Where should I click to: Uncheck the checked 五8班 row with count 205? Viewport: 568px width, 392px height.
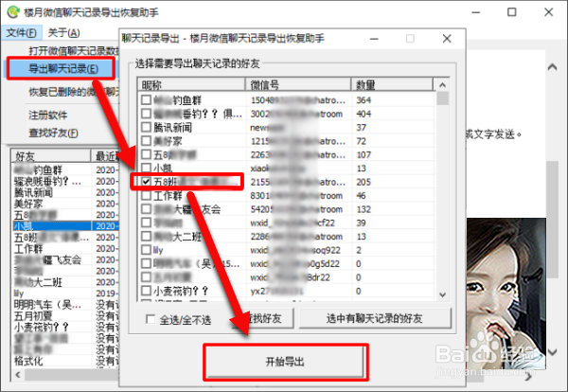(146, 182)
